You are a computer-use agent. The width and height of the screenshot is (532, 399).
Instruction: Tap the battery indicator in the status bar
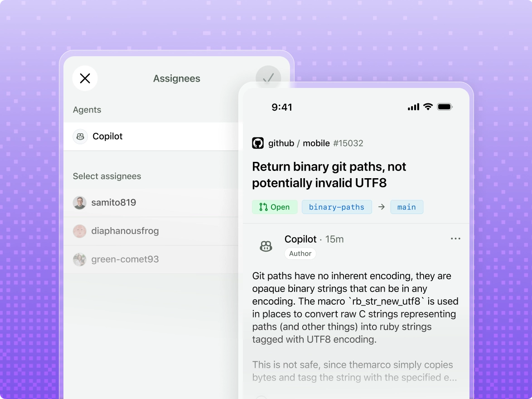(x=445, y=107)
